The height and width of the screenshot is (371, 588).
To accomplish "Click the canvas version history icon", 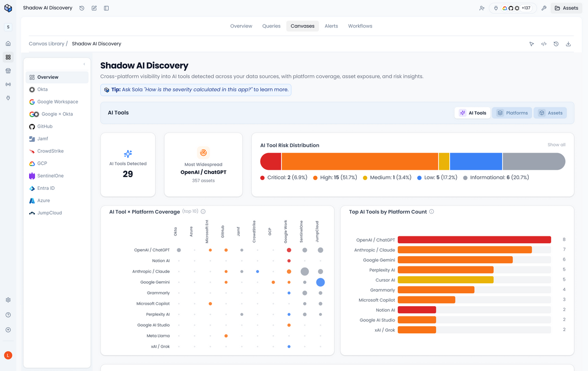I will click(x=556, y=44).
